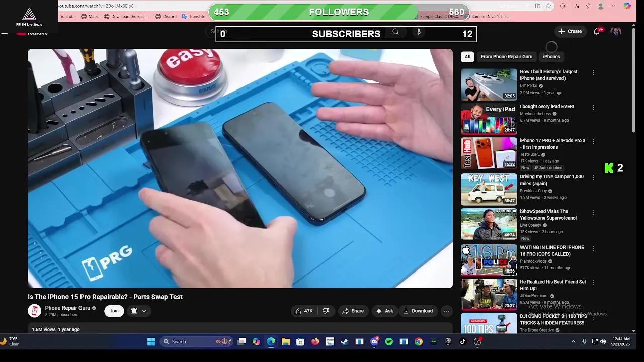
Task: Open the Mrwhosetheboss channel name
Action: 536,114
